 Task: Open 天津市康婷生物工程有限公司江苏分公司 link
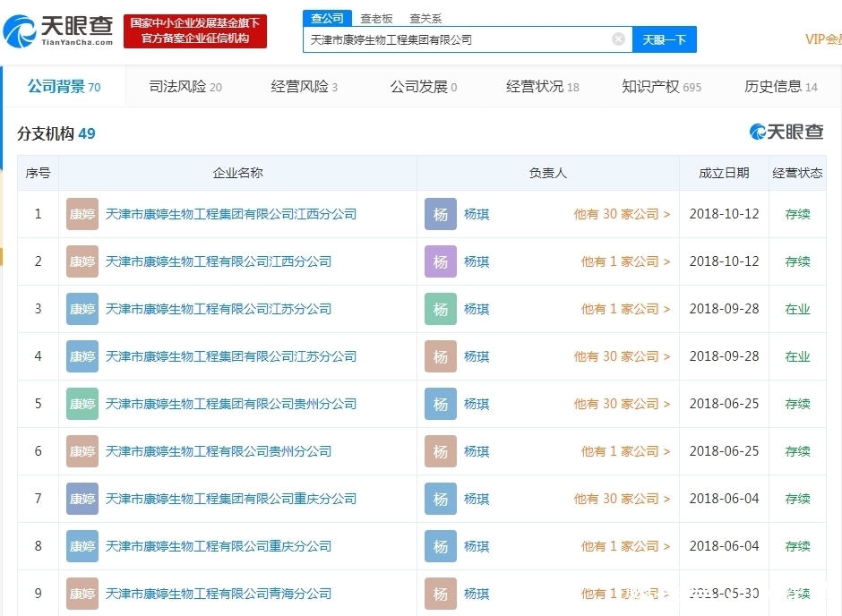(x=218, y=309)
